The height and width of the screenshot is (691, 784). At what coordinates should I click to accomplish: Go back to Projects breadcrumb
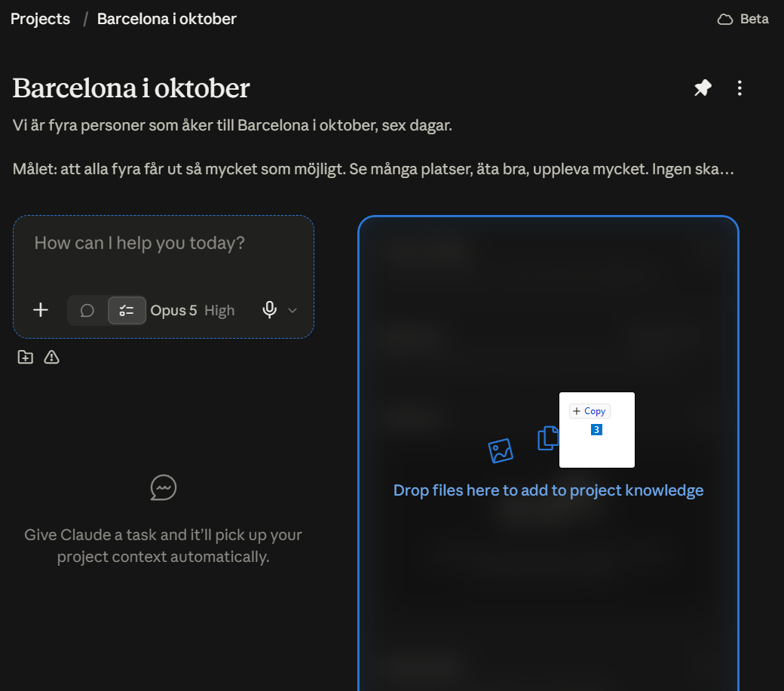40,19
